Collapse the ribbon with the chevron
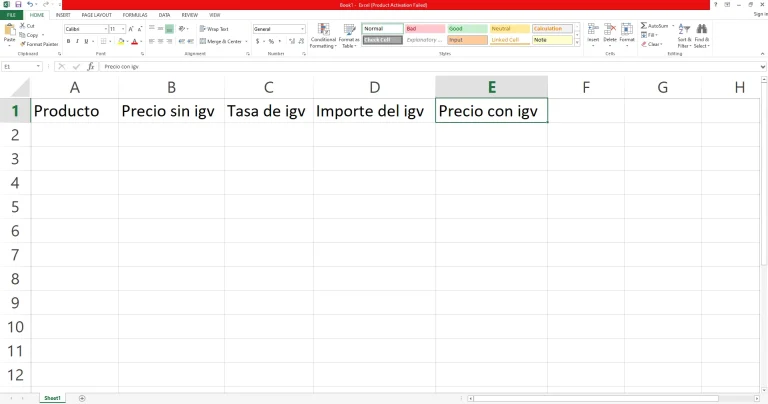This screenshot has height=404, width=768. click(762, 54)
